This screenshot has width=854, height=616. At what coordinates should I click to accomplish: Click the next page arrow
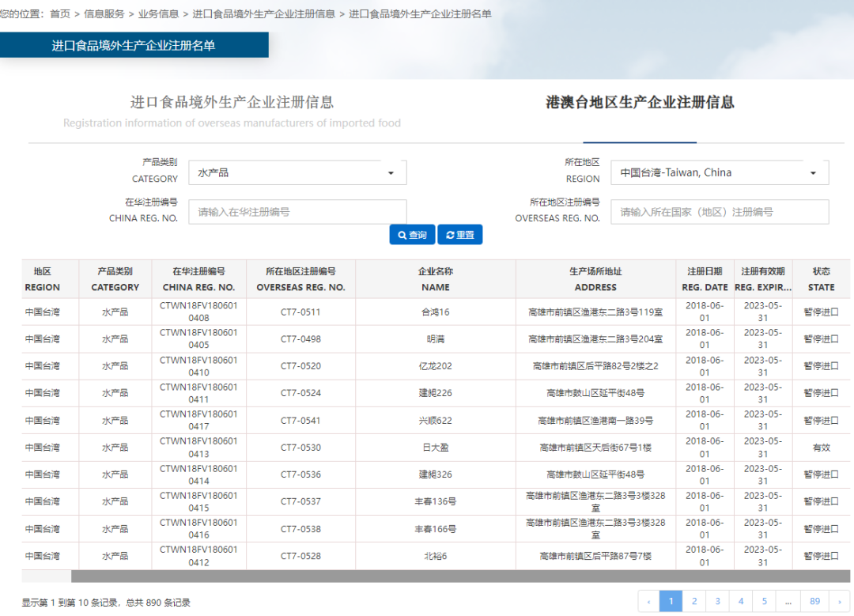839,602
